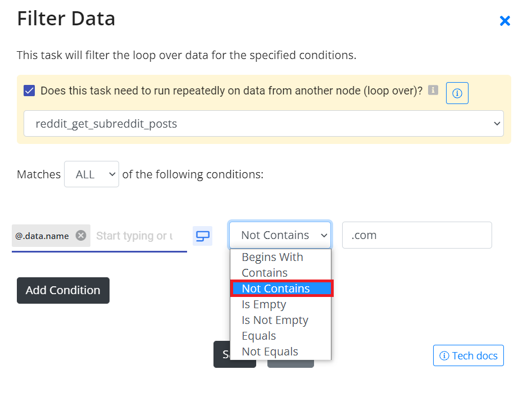Remove the @.data.name tag

pos(81,236)
